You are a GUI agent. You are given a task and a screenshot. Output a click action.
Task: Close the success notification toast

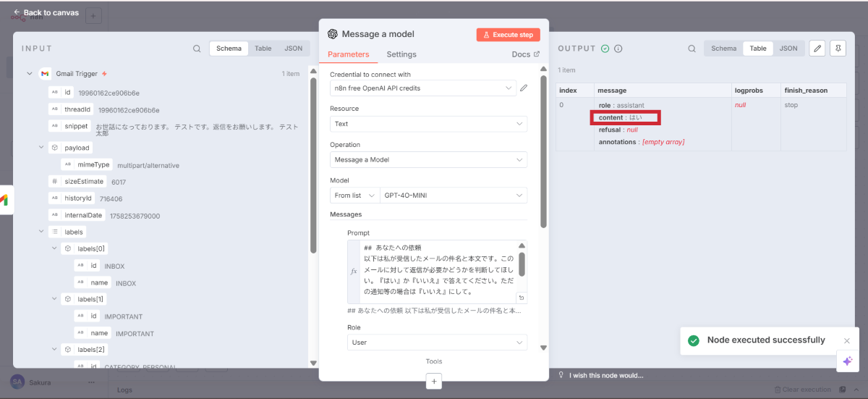[x=847, y=340]
